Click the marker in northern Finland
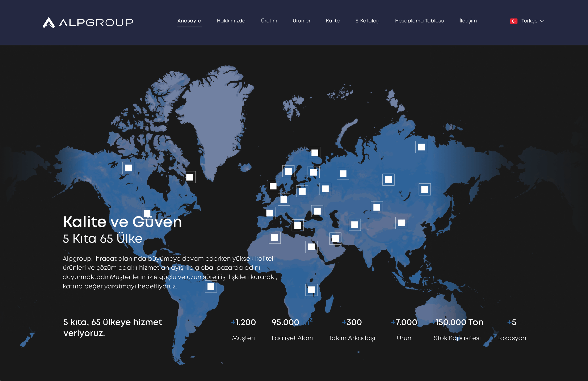 [315, 153]
